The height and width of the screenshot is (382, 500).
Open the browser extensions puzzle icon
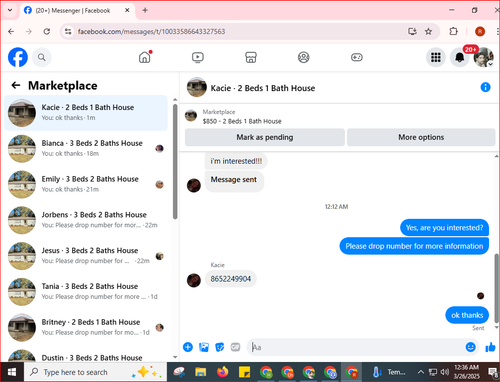tap(453, 32)
